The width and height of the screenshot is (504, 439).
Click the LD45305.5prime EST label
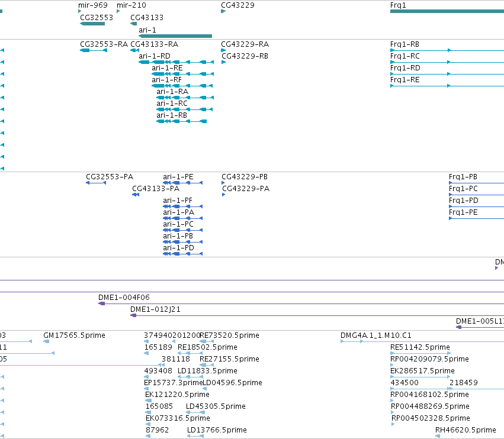click(x=216, y=406)
